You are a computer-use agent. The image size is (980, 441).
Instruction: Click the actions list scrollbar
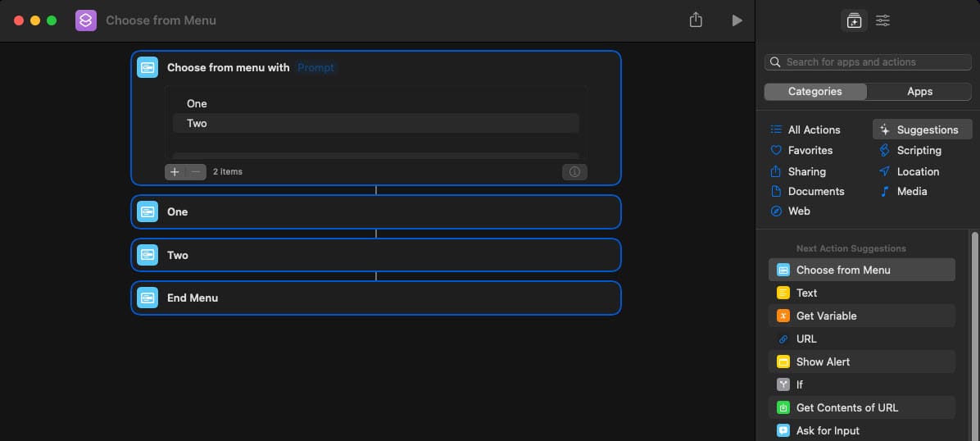pos(973,335)
